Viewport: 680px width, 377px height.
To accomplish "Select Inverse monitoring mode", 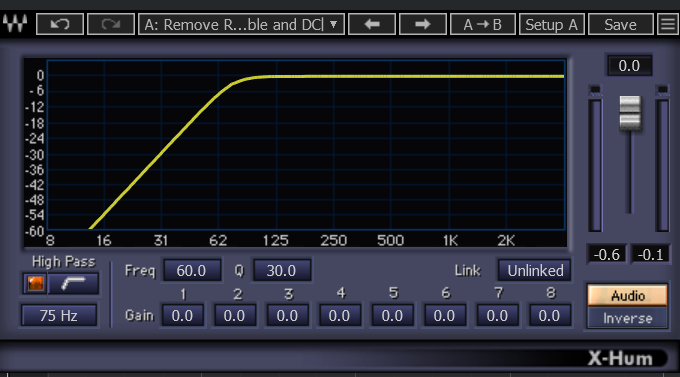I will click(x=628, y=318).
